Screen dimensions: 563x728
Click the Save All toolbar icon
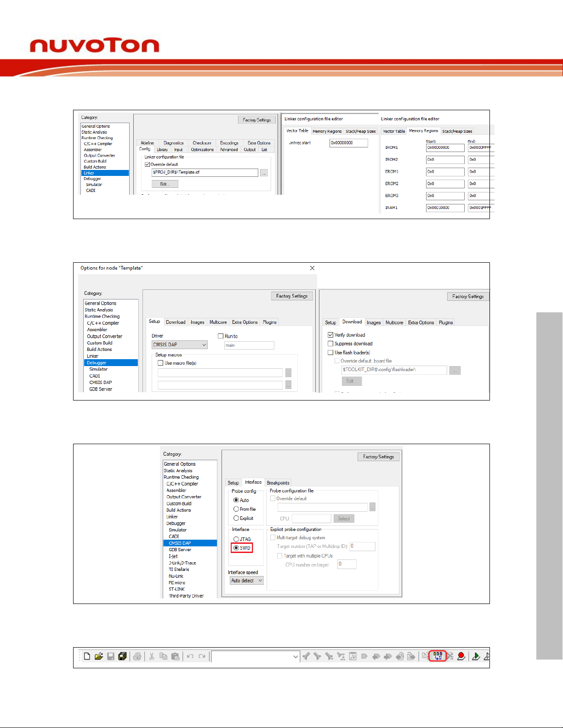[122, 656]
